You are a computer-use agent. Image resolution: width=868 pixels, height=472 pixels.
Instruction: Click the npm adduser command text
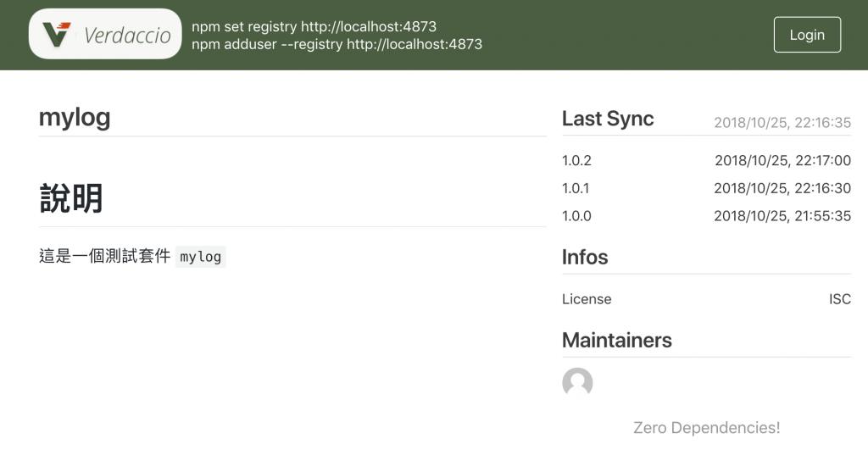click(x=337, y=44)
